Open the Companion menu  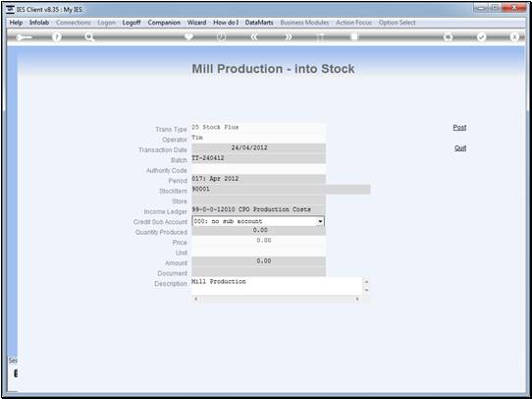[164, 23]
